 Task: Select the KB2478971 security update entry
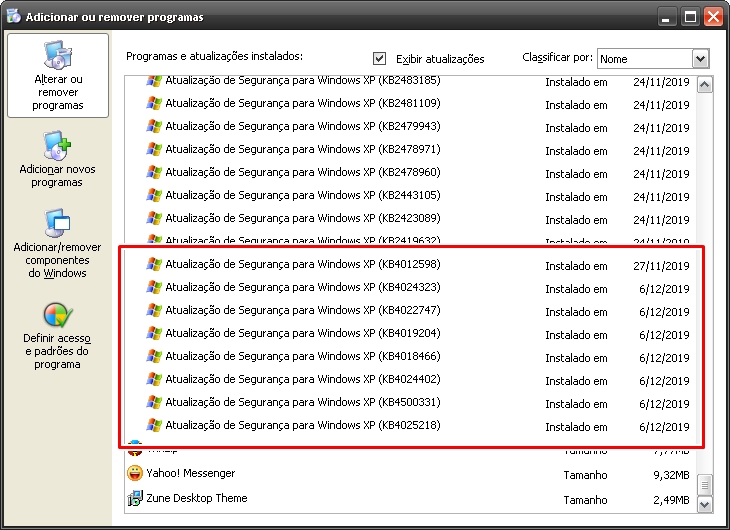(x=411, y=149)
